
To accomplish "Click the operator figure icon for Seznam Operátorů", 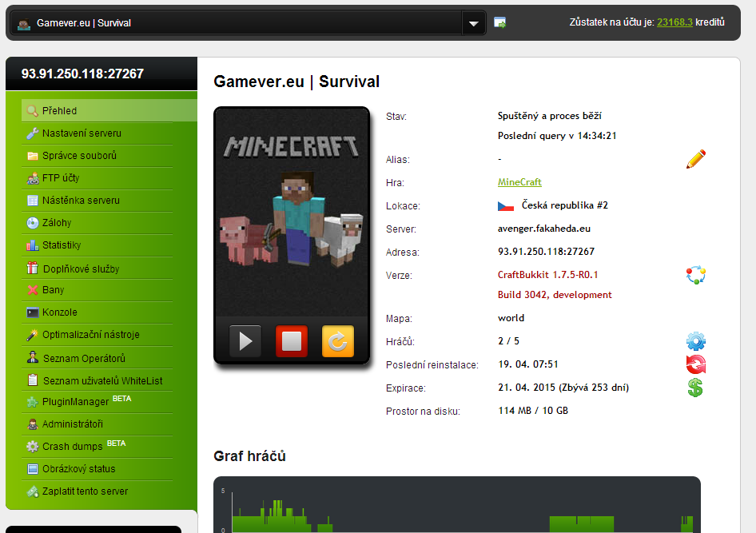I will (32, 357).
